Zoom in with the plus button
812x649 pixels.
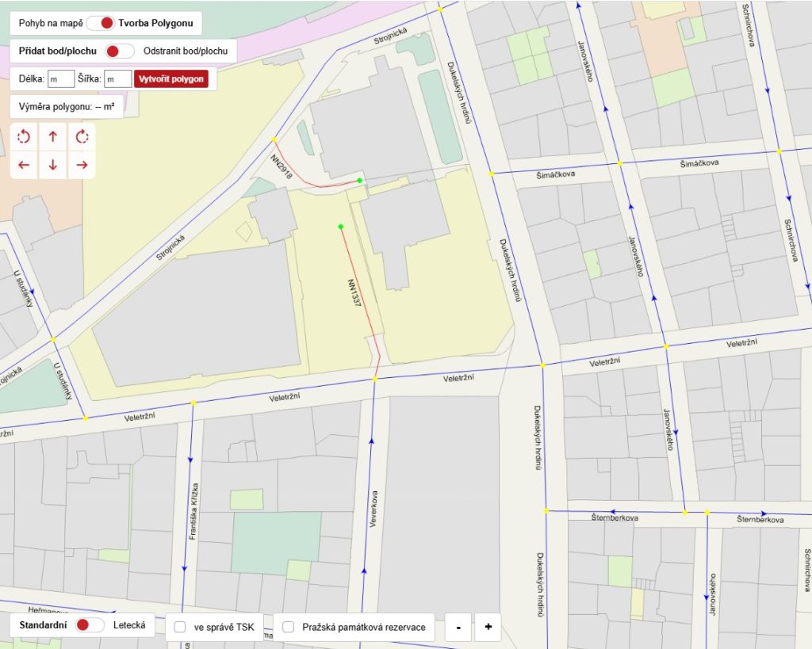488,627
